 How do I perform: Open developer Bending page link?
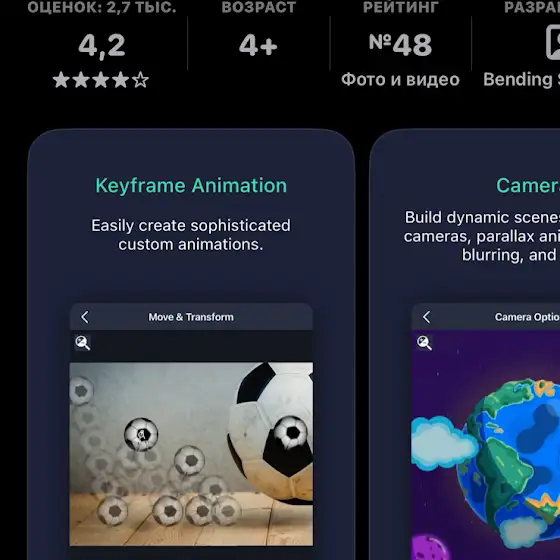(x=521, y=80)
